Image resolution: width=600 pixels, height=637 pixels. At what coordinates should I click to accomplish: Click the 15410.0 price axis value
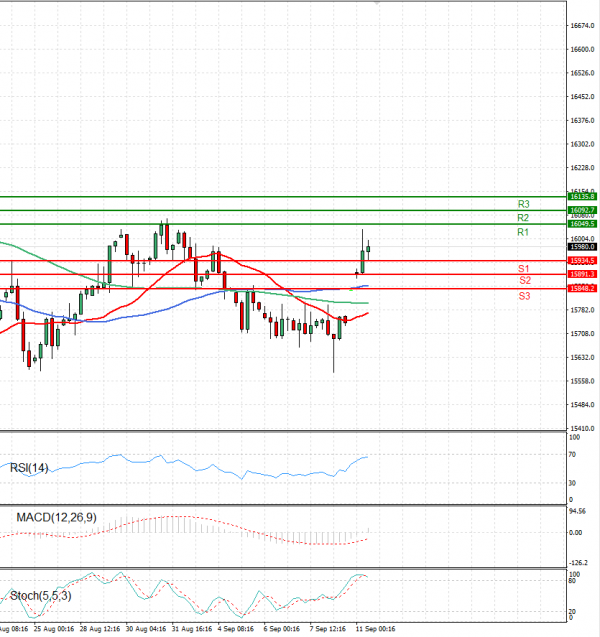583,428
